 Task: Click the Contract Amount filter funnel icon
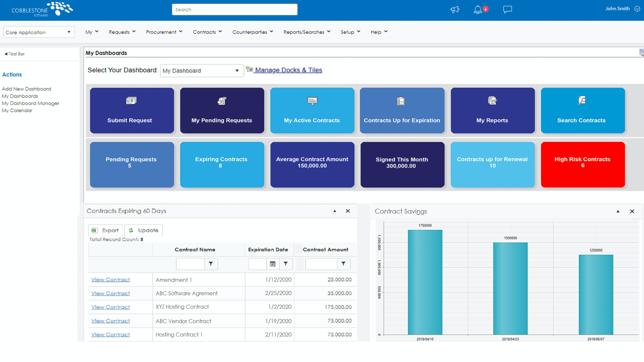click(x=343, y=264)
